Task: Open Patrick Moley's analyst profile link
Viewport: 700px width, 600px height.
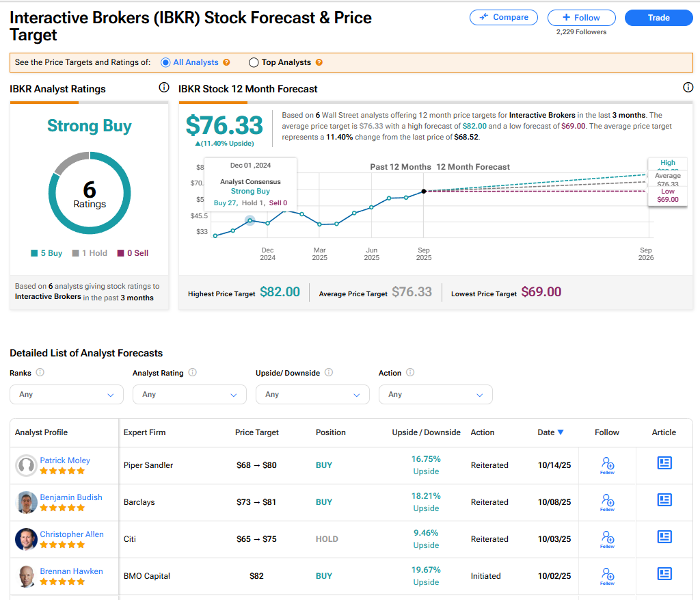Action: (x=65, y=460)
